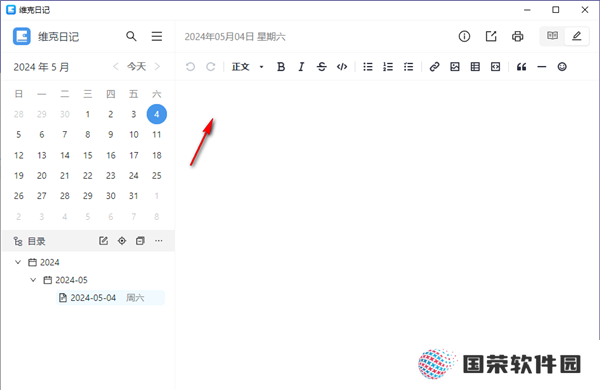Click the 目录 tree icon
Screen dimensions: 600x390
[18, 242]
